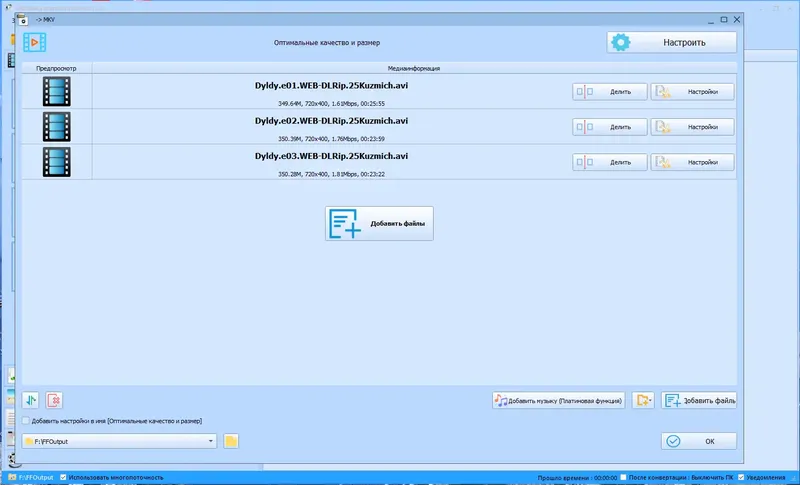Click Прошло времени : 00:00:00 status text
Image resolution: width=800 pixels, height=485 pixels.
(577, 478)
